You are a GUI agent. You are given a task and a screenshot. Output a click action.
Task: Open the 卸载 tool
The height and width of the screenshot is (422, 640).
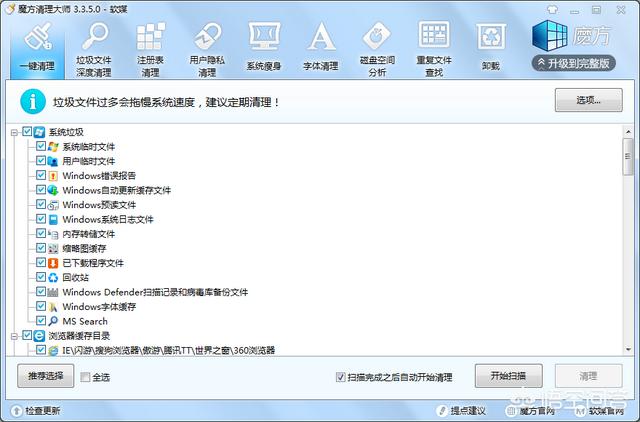(491, 48)
